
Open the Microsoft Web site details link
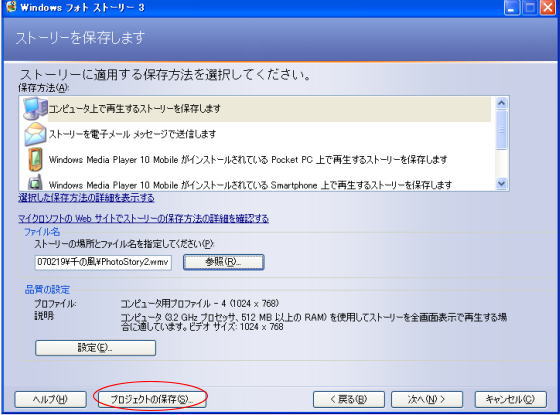point(143,218)
